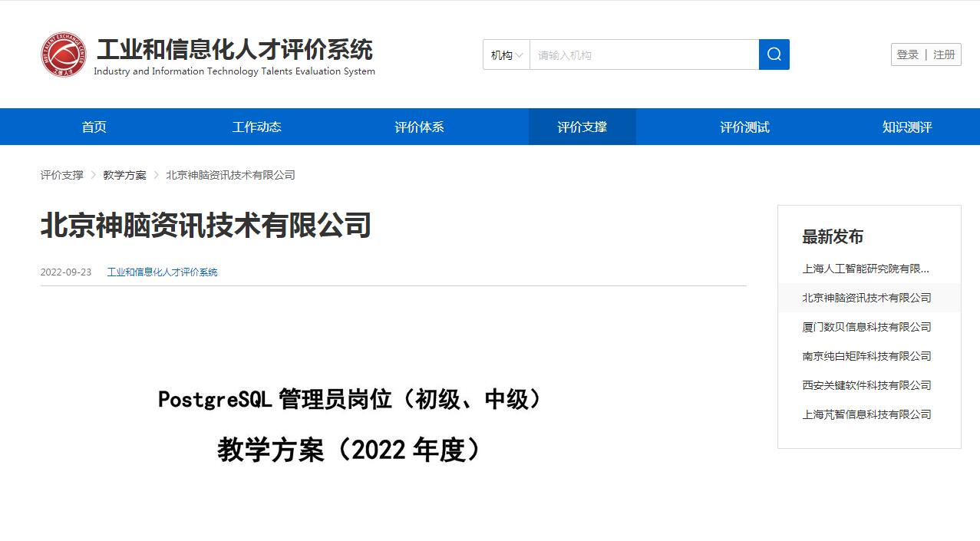Click the 注册 register link
980x541 pixels.
pyautogui.click(x=944, y=54)
